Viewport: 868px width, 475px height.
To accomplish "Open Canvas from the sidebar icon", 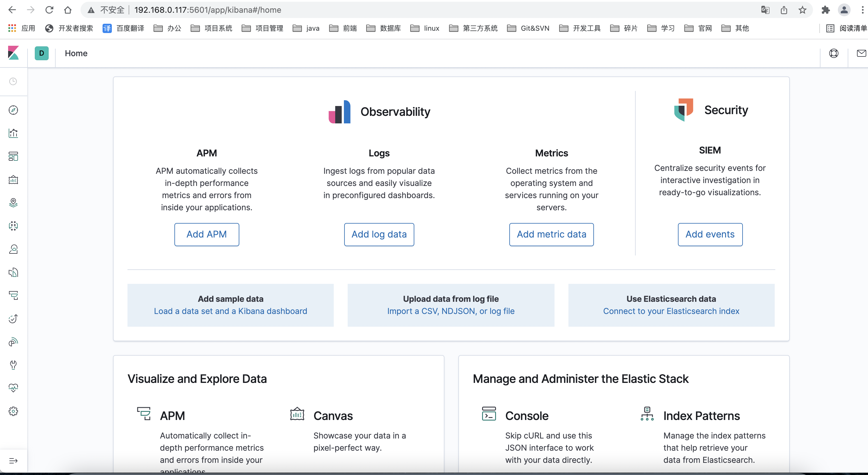I will pyautogui.click(x=13, y=180).
